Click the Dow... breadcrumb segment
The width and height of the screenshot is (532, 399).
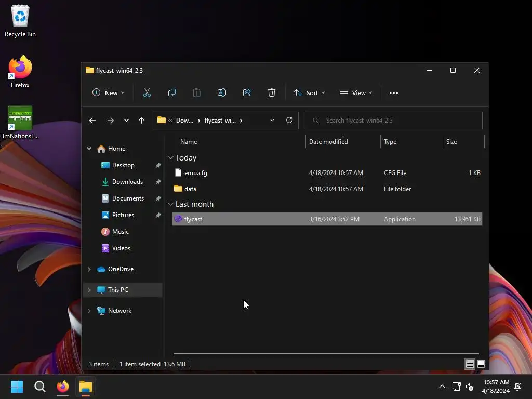184,121
